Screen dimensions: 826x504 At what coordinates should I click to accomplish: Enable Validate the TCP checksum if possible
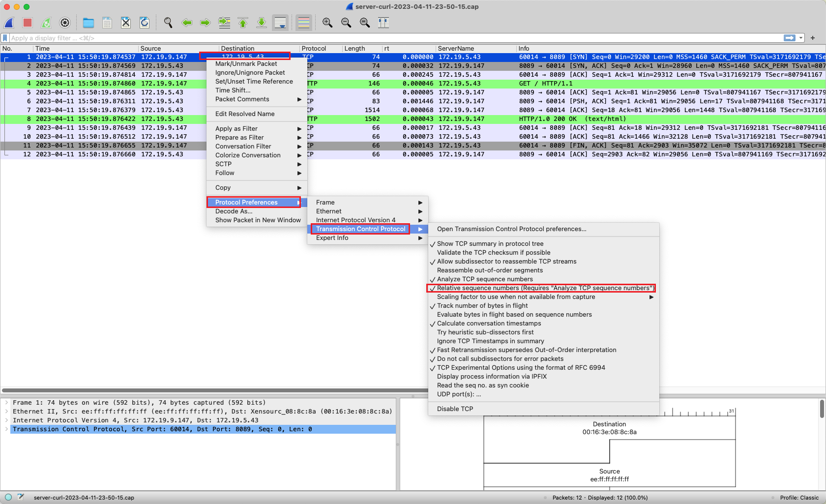[x=494, y=253]
